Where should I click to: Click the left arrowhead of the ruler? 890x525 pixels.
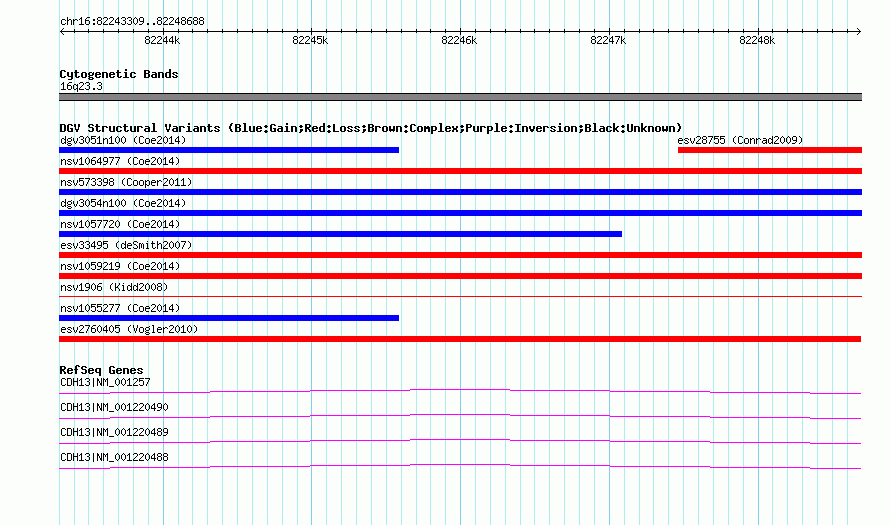[62, 31]
